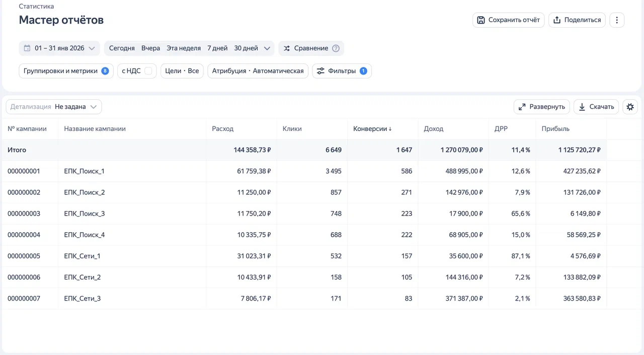Screen dimensions: 644x355
Task: Click the Цели Все goals selector
Action: 182,71
